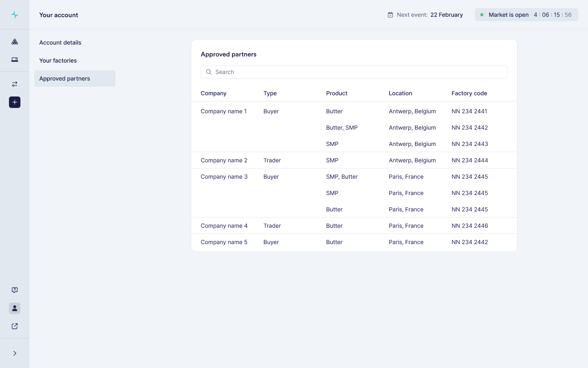Click the external link icon in sidebar
Image resolution: width=588 pixels, height=368 pixels.
point(15,326)
